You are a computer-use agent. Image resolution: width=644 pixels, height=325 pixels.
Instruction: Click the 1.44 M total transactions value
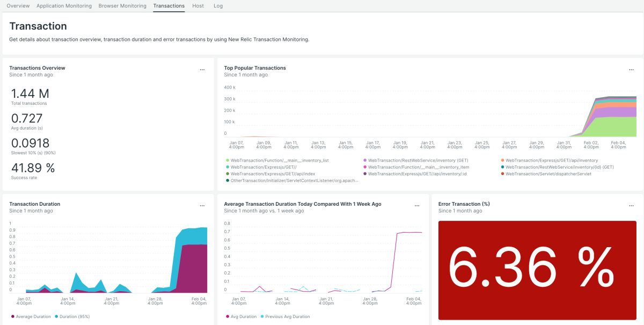pos(30,93)
